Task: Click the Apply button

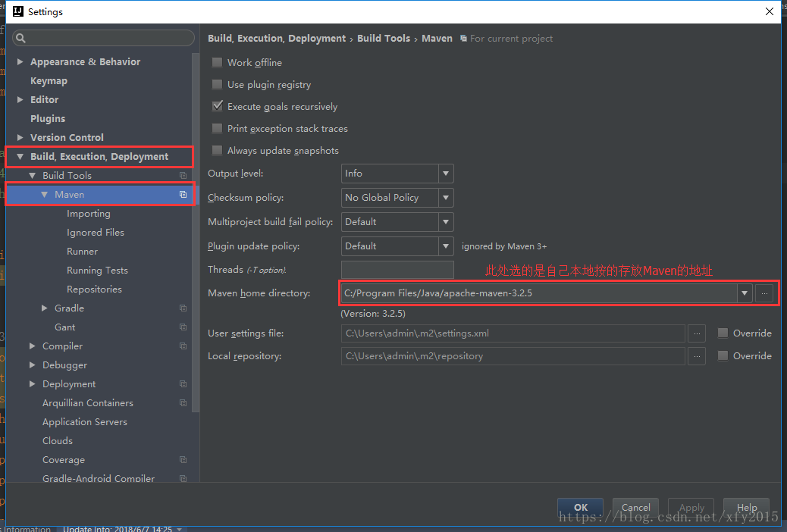Action: click(691, 507)
